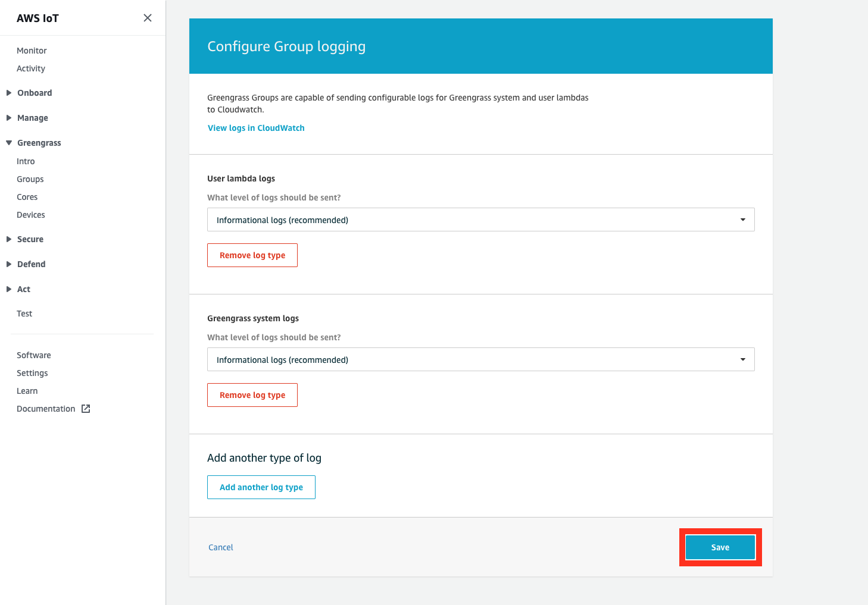This screenshot has width=868, height=605.
Task: Select Devices under Greengrass
Action: click(x=31, y=215)
